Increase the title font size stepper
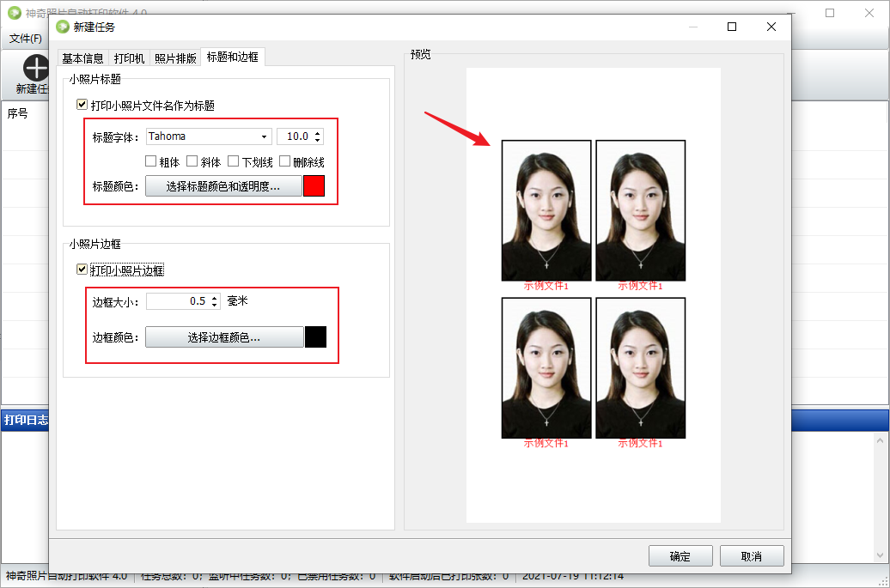This screenshot has height=588, width=890. tap(317, 133)
